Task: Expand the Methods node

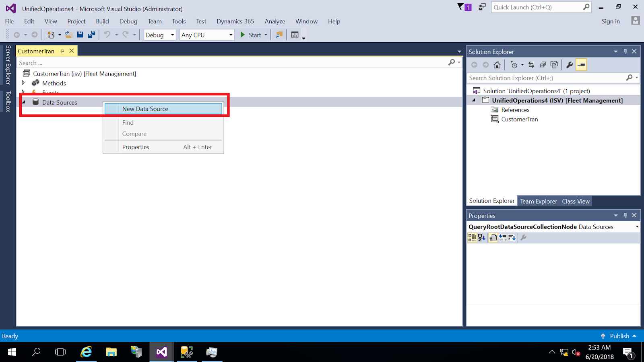Action: click(23, 83)
